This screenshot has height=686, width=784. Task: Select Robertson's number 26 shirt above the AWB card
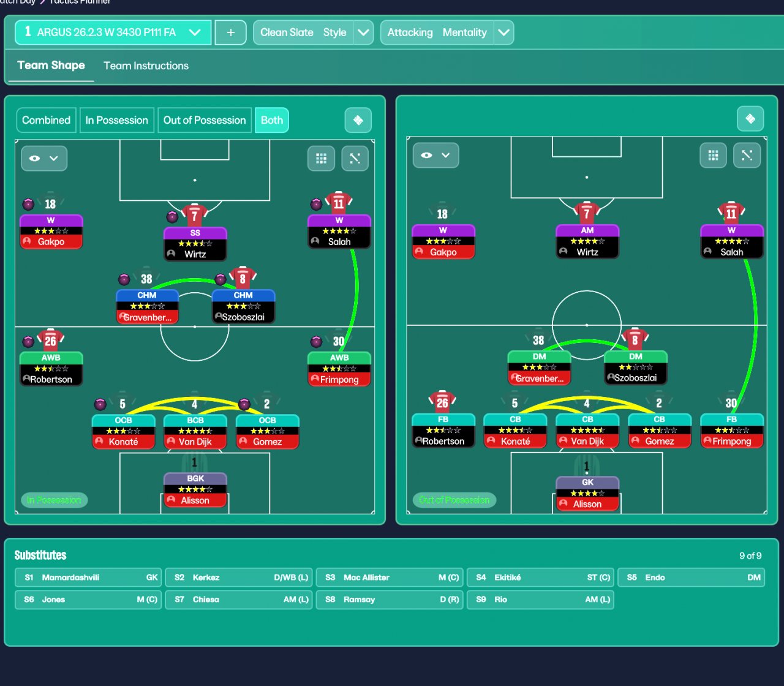click(50, 341)
